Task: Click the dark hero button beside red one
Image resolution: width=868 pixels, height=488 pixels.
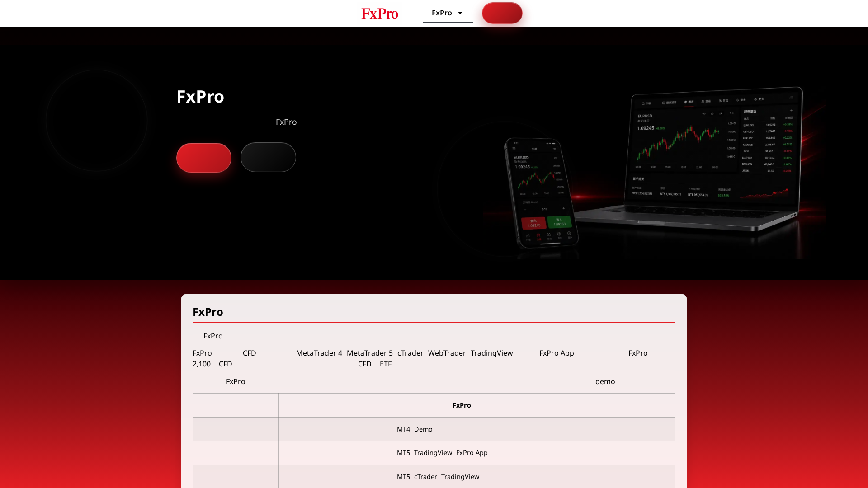Action: coord(268,157)
